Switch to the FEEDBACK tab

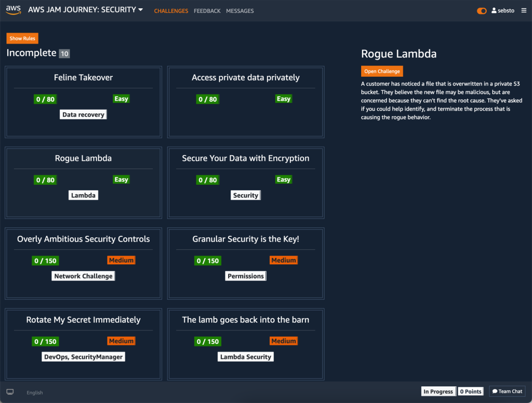[x=207, y=10]
